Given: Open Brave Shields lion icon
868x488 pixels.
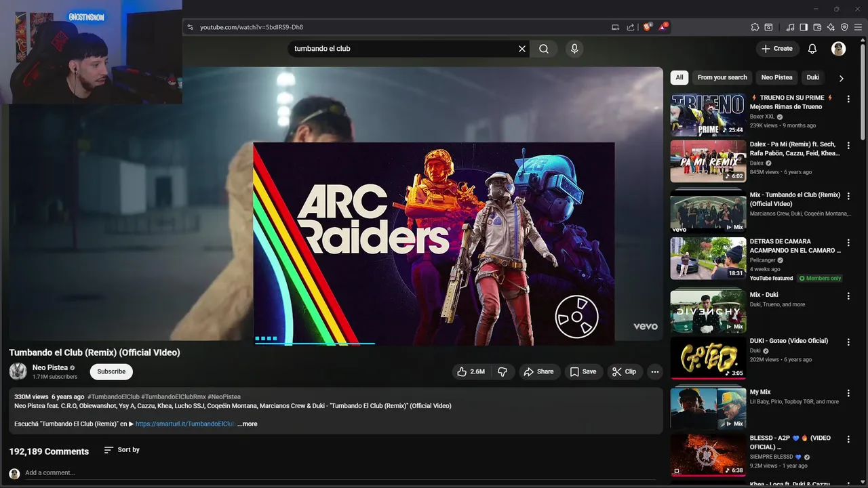Looking at the screenshot, I should click(647, 27).
